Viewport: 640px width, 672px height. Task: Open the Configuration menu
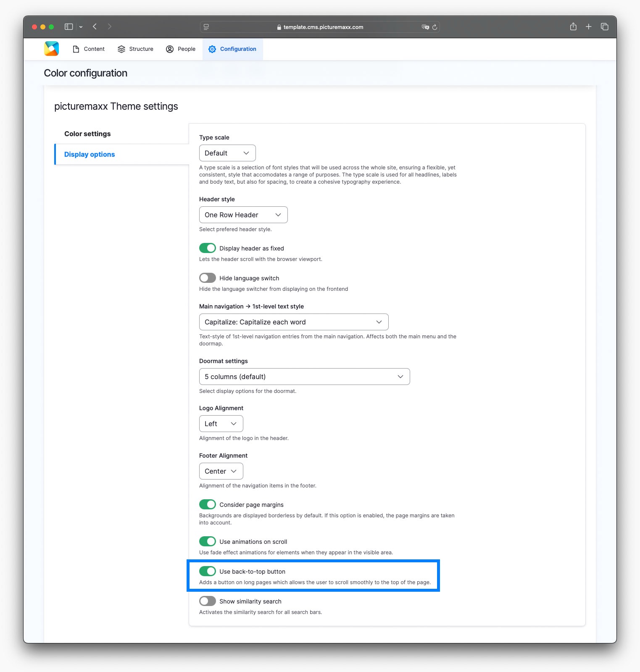[232, 49]
